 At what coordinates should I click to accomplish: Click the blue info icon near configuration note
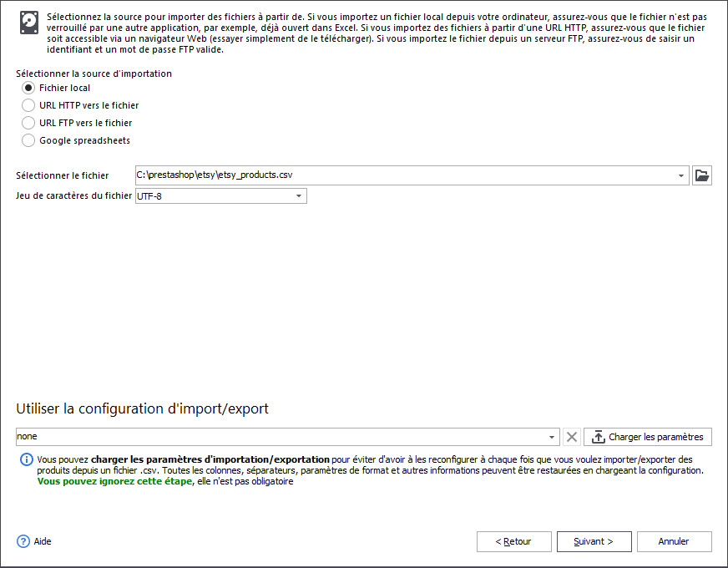tap(27, 459)
